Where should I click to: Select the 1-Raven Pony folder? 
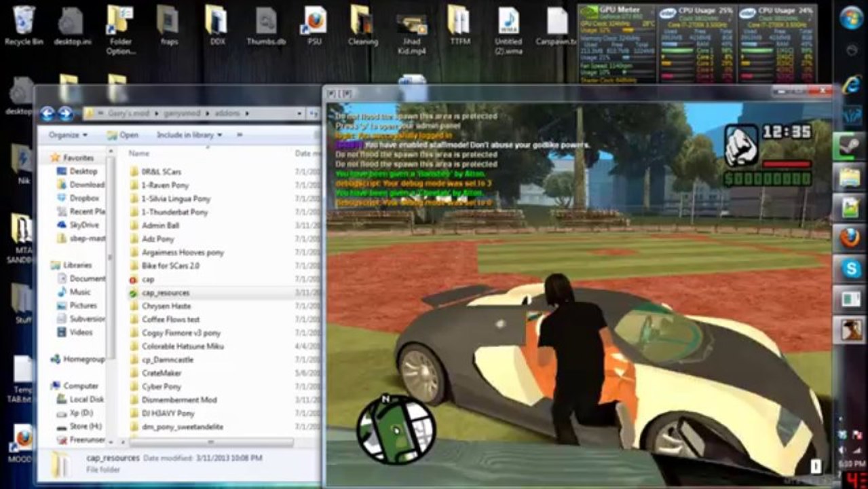click(x=159, y=185)
